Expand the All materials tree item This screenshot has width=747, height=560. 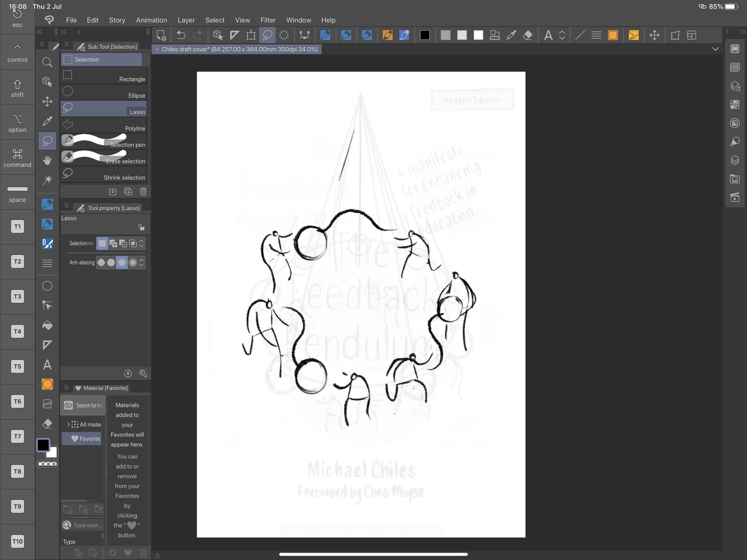click(69, 424)
